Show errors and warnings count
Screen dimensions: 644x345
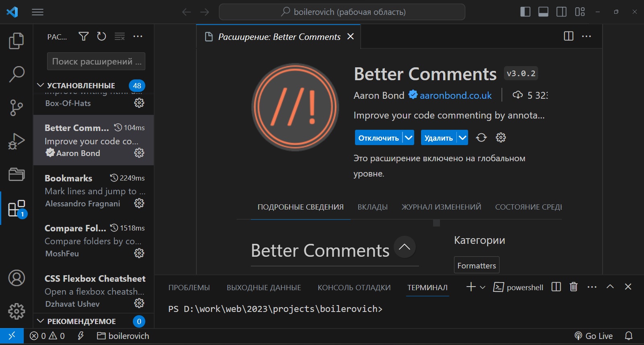[47, 336]
